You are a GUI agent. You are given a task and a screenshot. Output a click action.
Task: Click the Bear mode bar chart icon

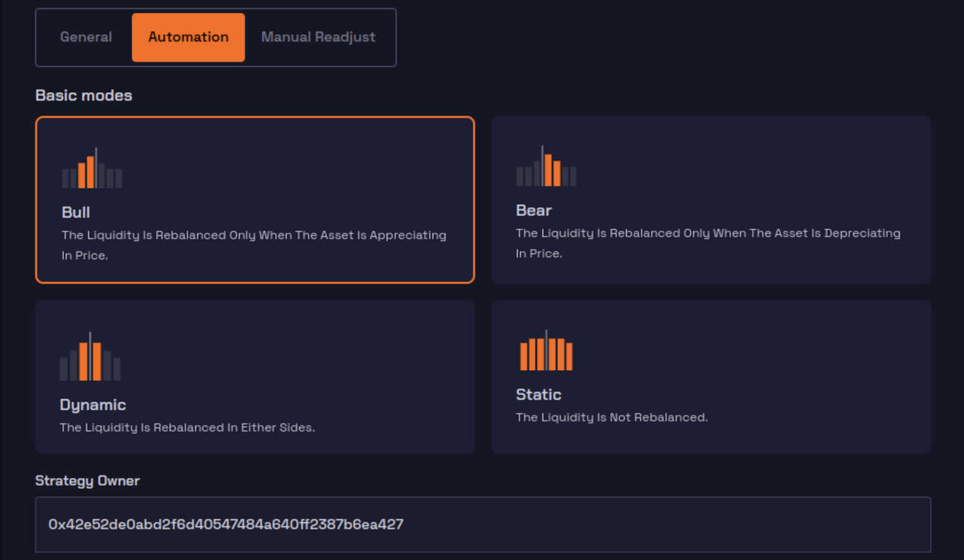[x=546, y=167]
